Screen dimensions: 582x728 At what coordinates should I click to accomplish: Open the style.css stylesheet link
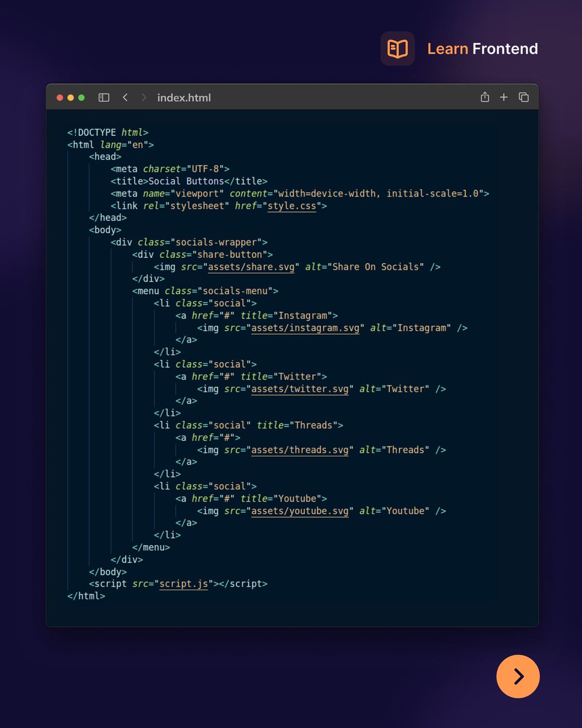pyautogui.click(x=292, y=205)
